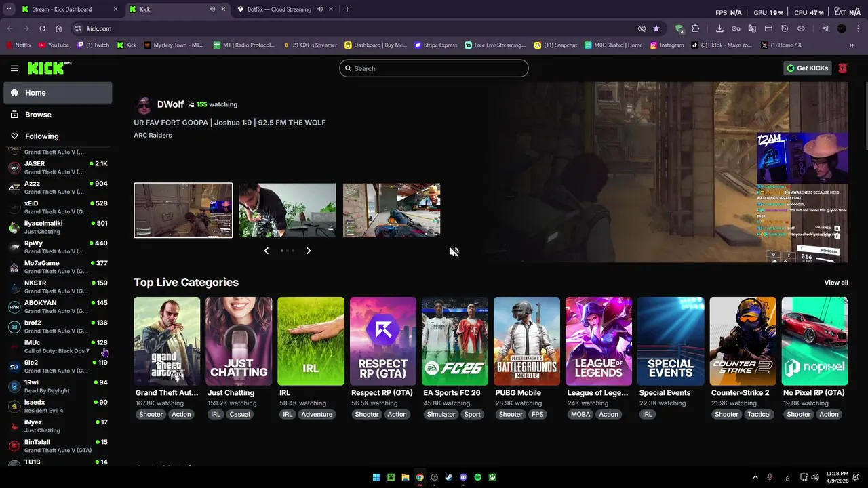This screenshot has width=868, height=488.
Task: Open Respect RP (GTA) category card
Action: tap(382, 341)
